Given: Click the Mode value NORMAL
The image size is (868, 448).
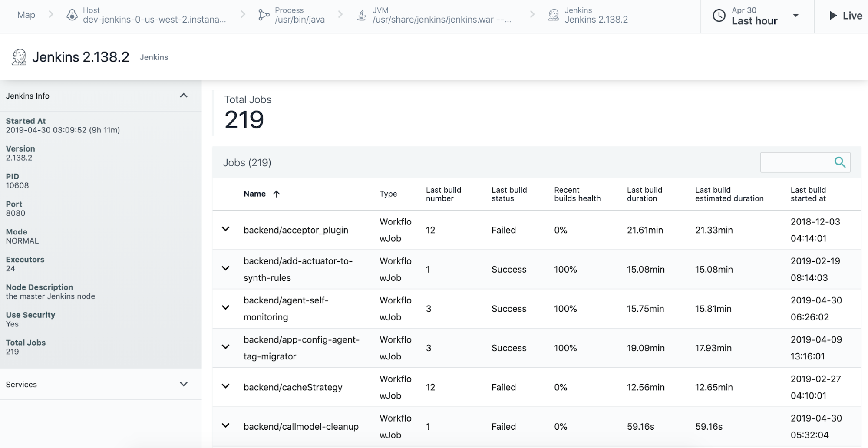Looking at the screenshot, I should tap(22, 241).
